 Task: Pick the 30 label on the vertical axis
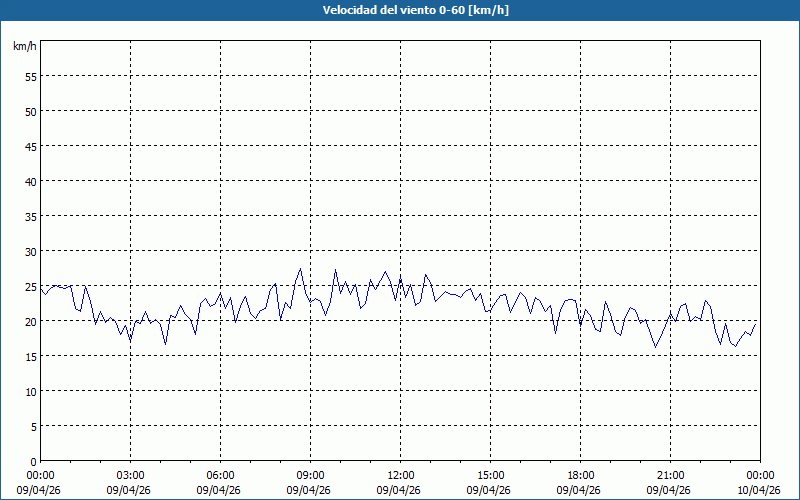pyautogui.click(x=30, y=251)
